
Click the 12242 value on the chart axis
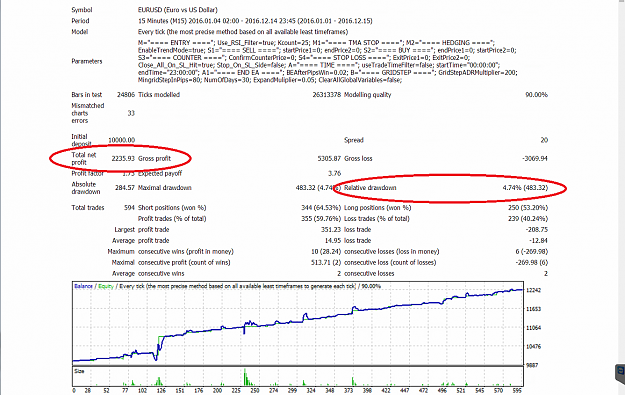coord(533,290)
